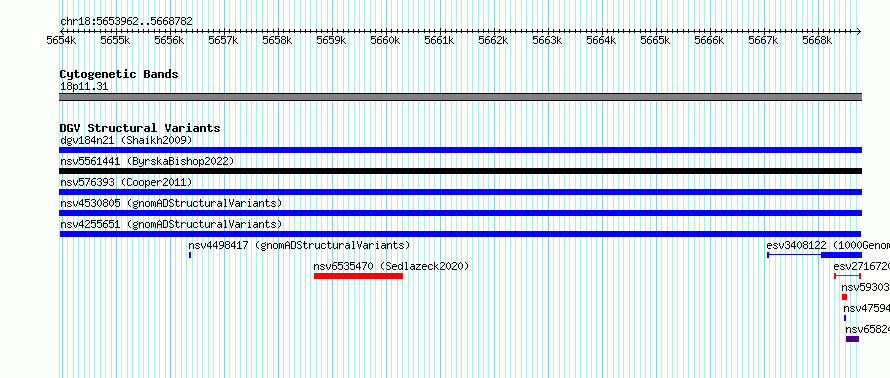The width and height of the screenshot is (890, 378).
Task: Select the blue nsv4255651 variant bar
Action: pos(460,234)
